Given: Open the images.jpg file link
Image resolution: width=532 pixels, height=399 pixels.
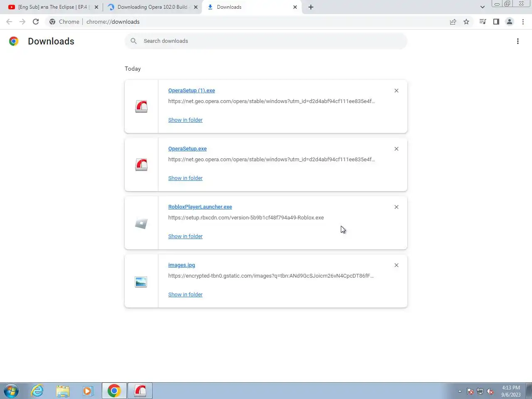Looking at the screenshot, I should [x=182, y=265].
